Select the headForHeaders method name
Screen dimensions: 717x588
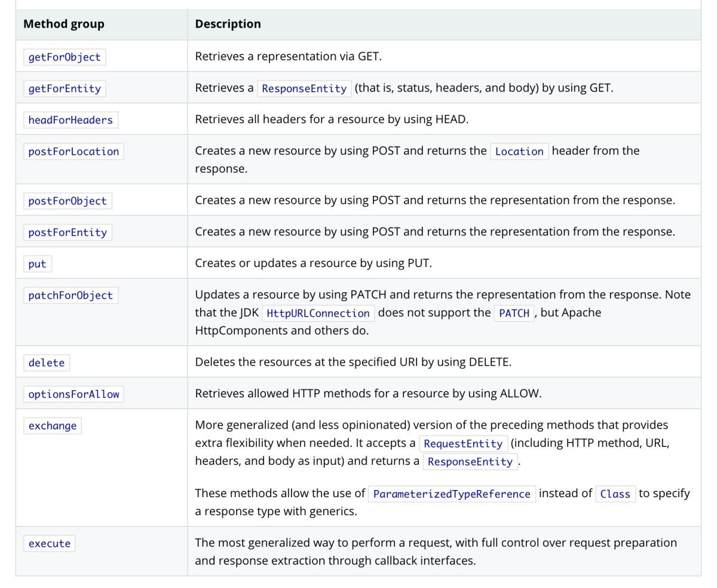coord(71,120)
